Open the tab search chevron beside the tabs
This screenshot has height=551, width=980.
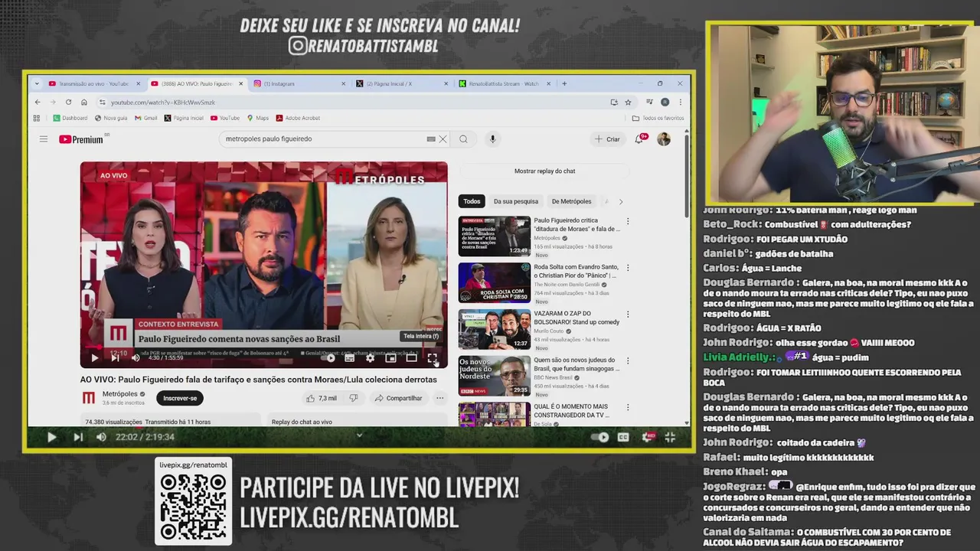[38, 83]
